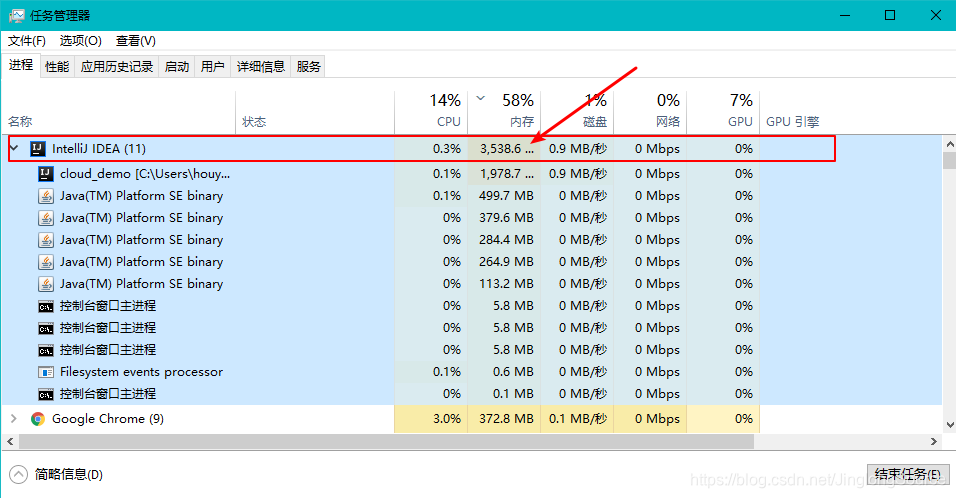The width and height of the screenshot is (956, 498).
Task: Click the sort arrow above 内存 column
Action: coord(480,98)
